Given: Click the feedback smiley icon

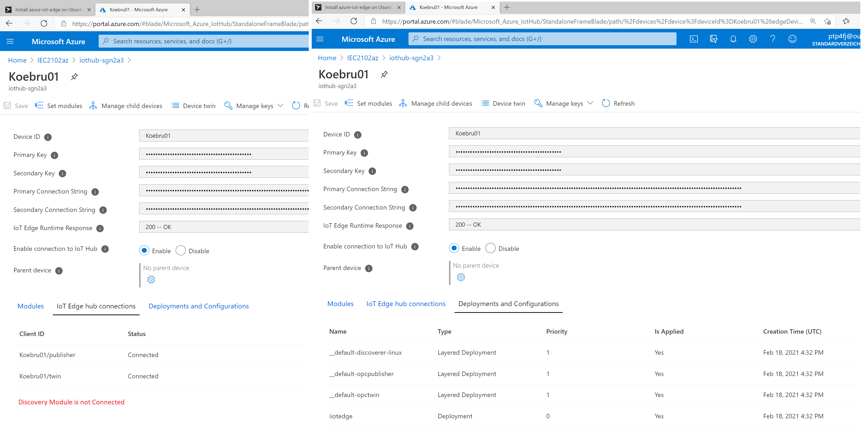Looking at the screenshot, I should (792, 39).
